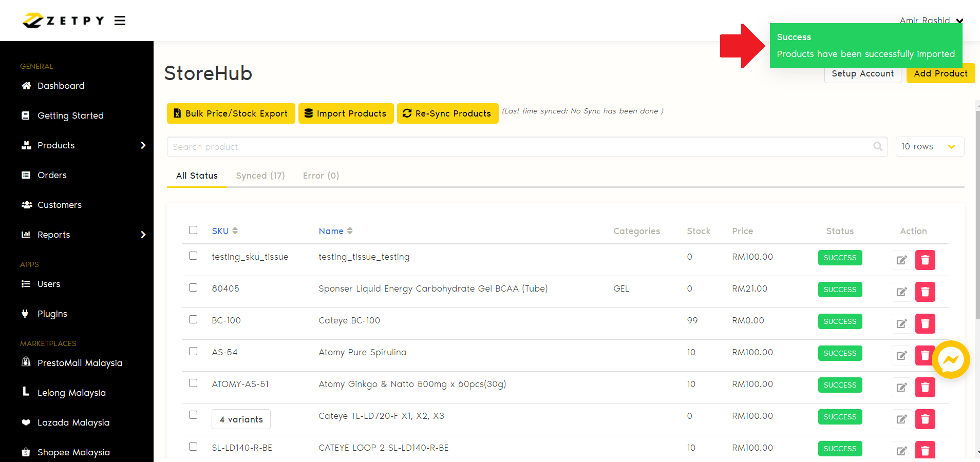The height and width of the screenshot is (462, 980).
Task: Tick the select-all checkbox in table header
Action: (x=193, y=230)
